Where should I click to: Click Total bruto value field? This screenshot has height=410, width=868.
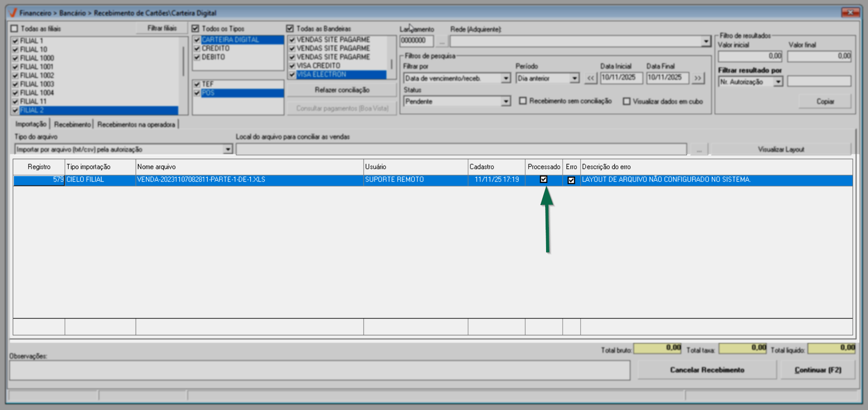coord(658,348)
